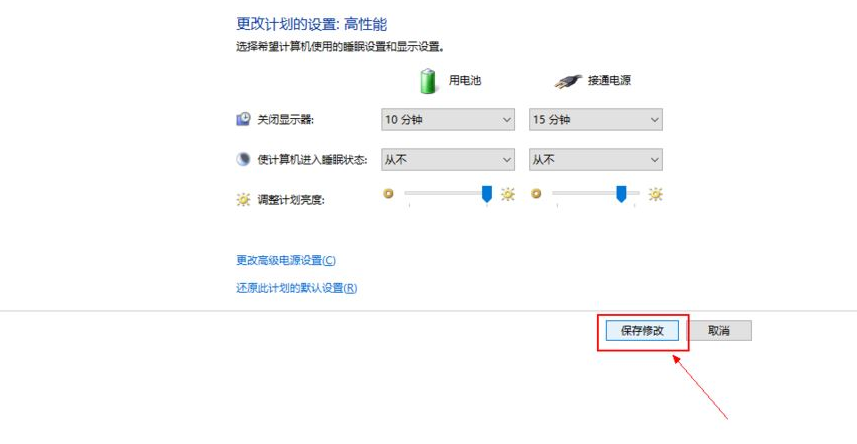The image size is (857, 444).
Task: Click the dim brightness icon under battery column
Action: click(x=389, y=194)
